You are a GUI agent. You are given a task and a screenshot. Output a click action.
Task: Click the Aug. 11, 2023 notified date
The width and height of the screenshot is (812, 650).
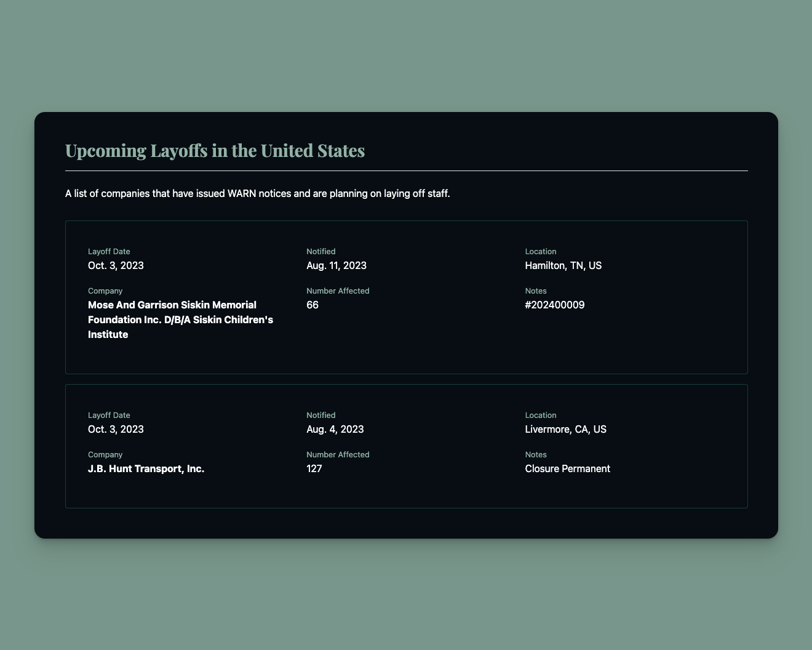click(x=336, y=265)
